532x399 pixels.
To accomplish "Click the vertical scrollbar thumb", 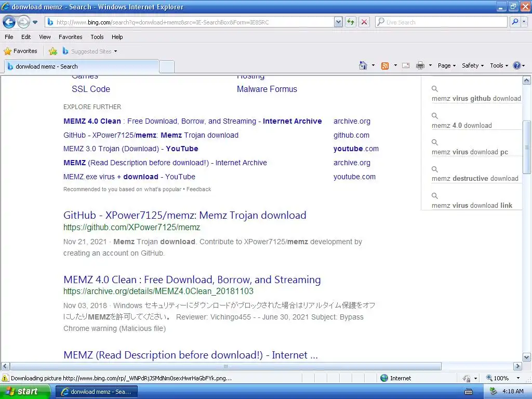I will pyautogui.click(x=527, y=147).
